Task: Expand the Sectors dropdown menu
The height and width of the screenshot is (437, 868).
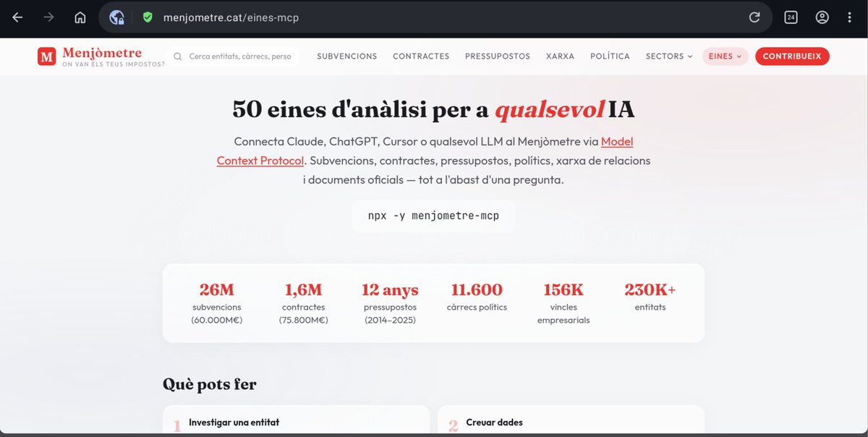Action: tap(669, 56)
